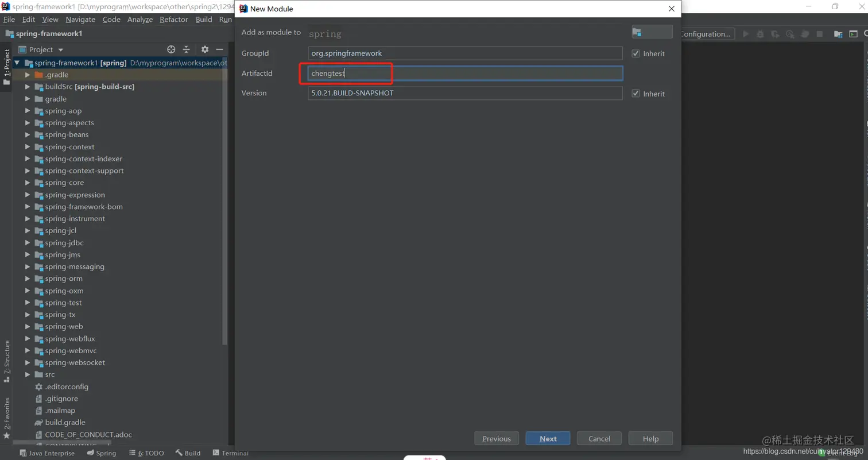Click the locate-target icon in the Project panel
This screenshot has height=460, width=868.
[x=171, y=49]
